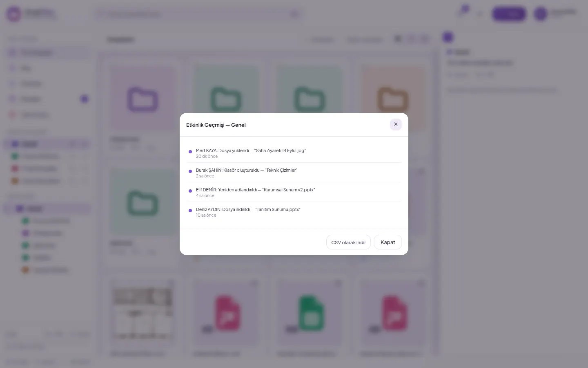The height and width of the screenshot is (368, 588).
Task: Click the blurred green spreadsheet file icon
Action: tap(310, 314)
